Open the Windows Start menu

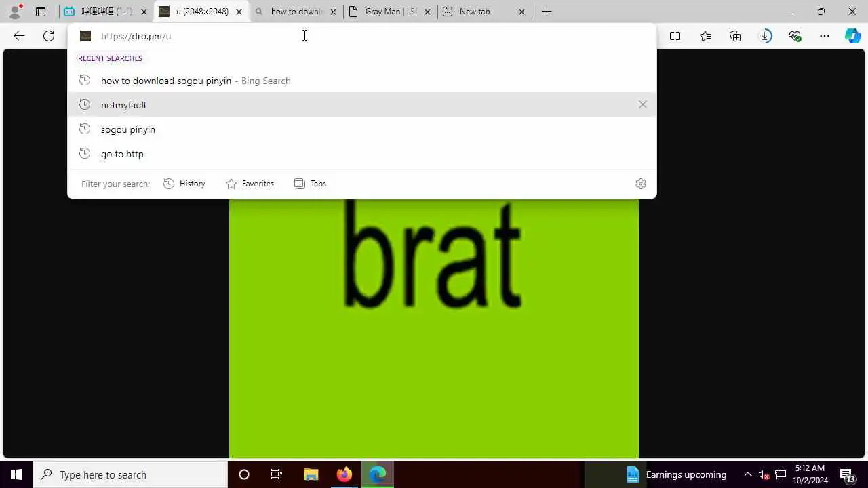pos(16,474)
